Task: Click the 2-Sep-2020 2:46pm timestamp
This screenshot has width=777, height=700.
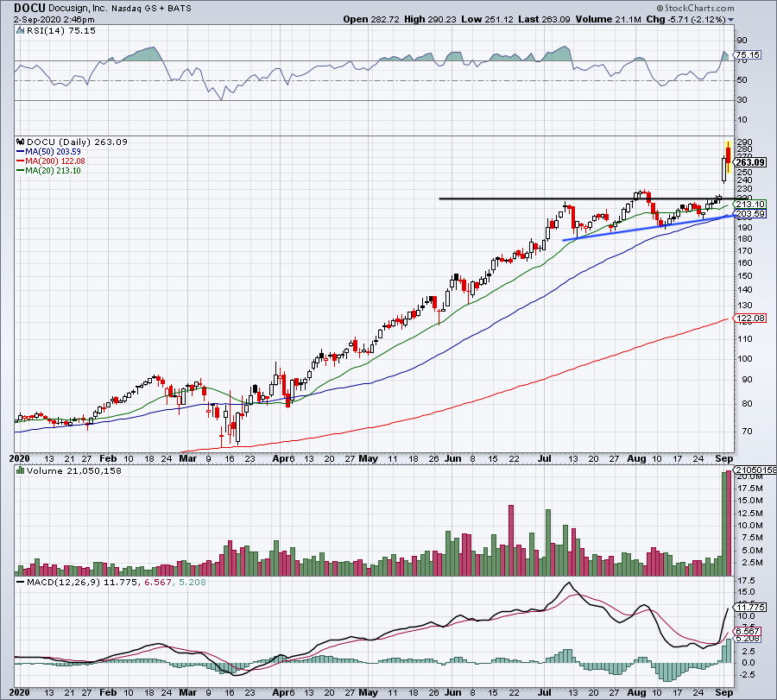Action: click(54, 20)
